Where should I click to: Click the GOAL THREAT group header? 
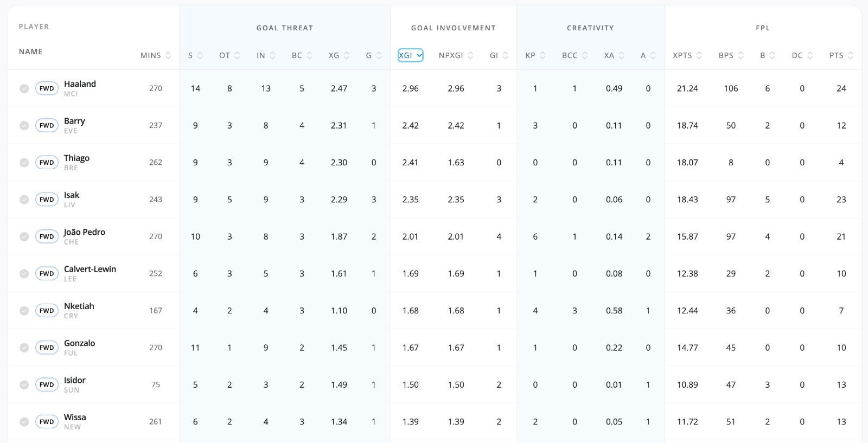(285, 28)
